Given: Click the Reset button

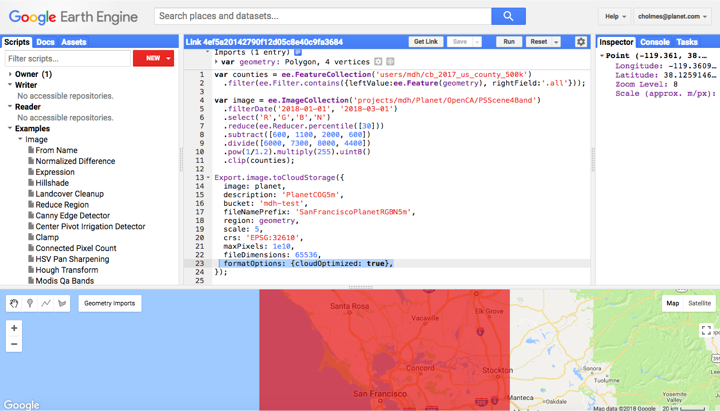Looking at the screenshot, I should pos(539,42).
